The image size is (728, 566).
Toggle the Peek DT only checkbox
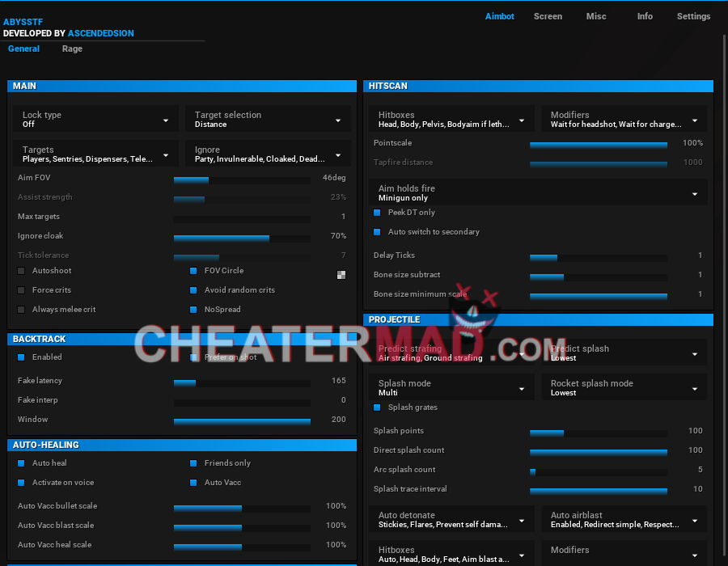(377, 213)
